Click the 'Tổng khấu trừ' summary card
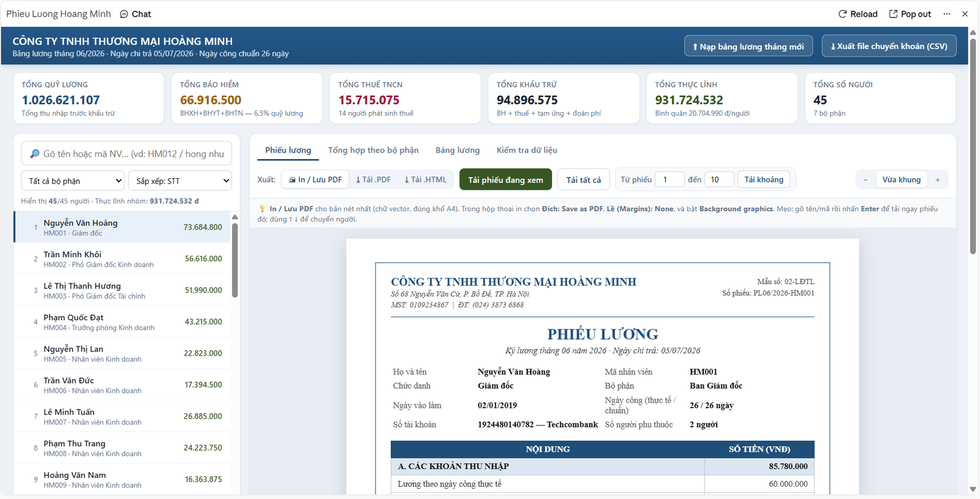Image resolution: width=980 pixels, height=499 pixels. (563, 98)
